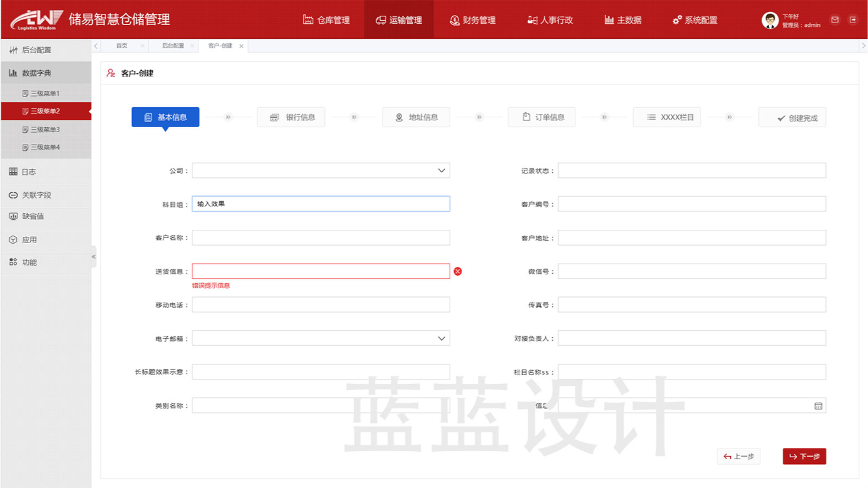Open the 公司 dropdown list

tap(442, 170)
